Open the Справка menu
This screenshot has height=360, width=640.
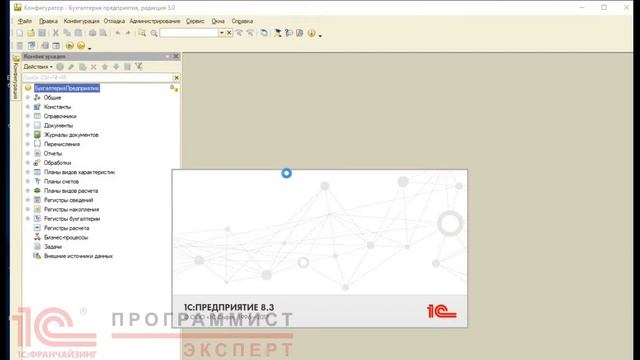(242, 21)
